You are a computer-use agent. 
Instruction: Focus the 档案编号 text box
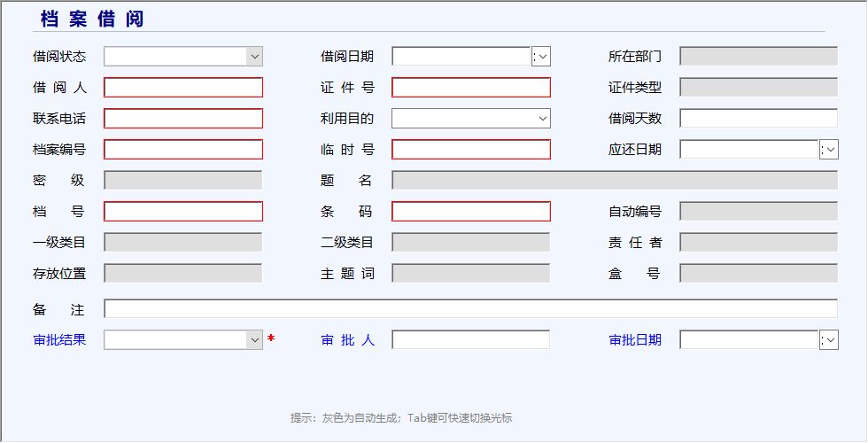coord(183,150)
